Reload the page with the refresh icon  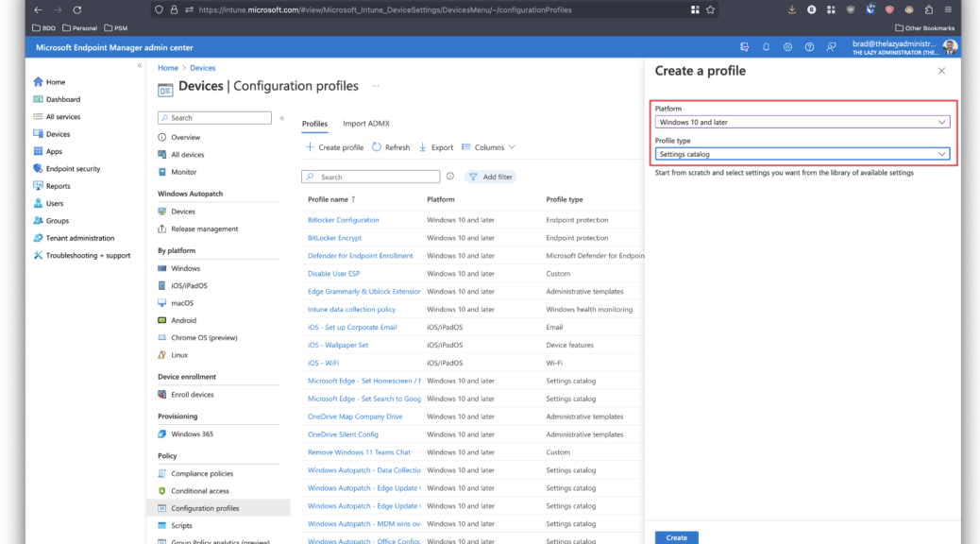[77, 10]
